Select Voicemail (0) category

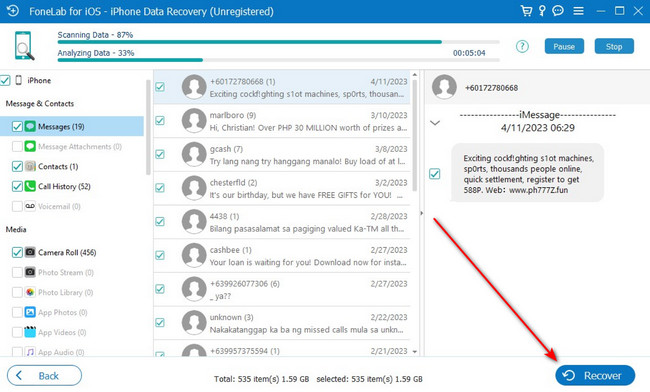pos(59,206)
